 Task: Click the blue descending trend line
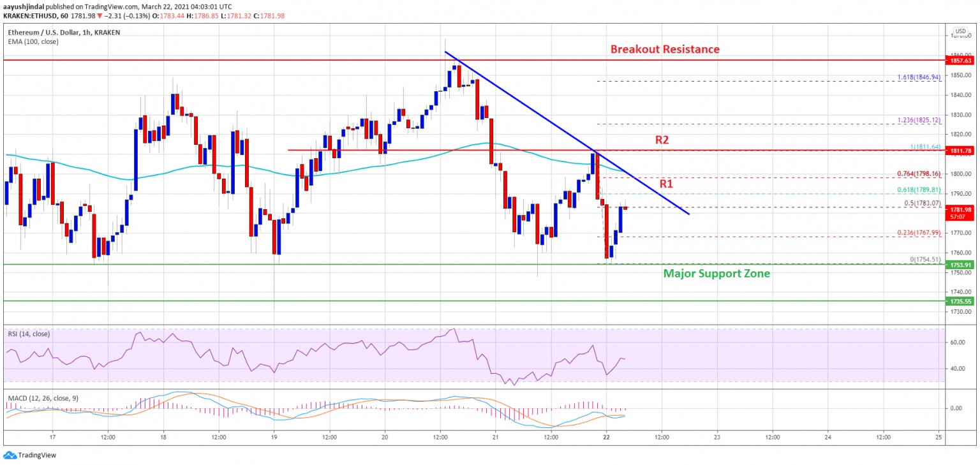567,132
